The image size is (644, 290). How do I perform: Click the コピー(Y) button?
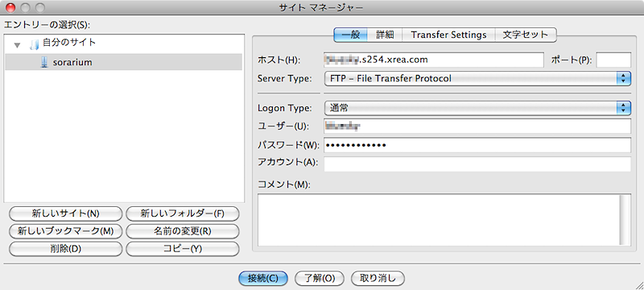click(183, 249)
